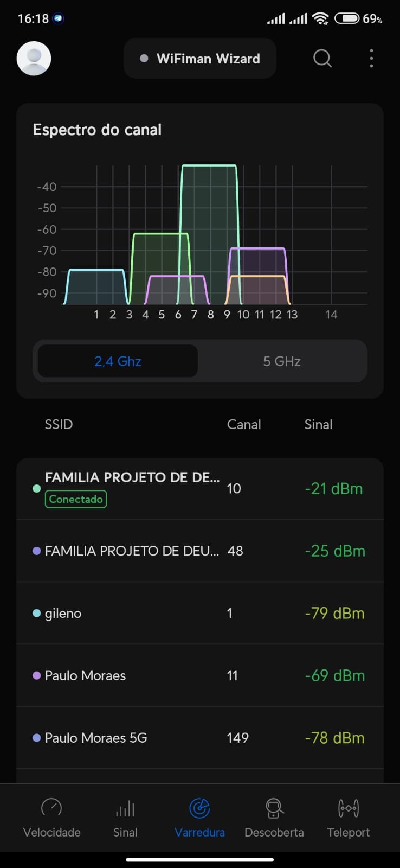Screen dimensions: 400x868
Task: Sort list by the Sinal column header
Action: click(318, 424)
